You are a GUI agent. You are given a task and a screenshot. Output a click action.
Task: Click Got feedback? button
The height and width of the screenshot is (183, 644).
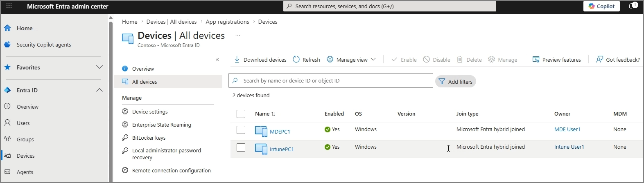point(618,60)
